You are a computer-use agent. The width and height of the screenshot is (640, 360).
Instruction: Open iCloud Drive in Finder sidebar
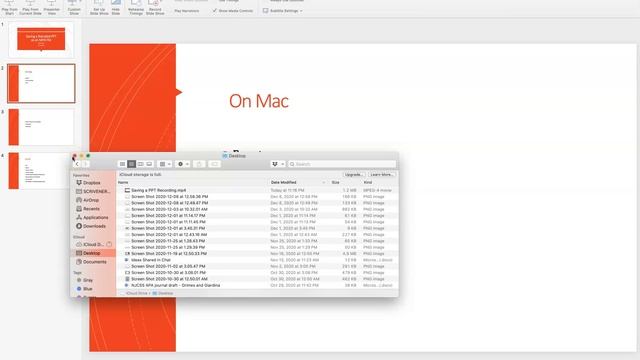tap(90, 244)
